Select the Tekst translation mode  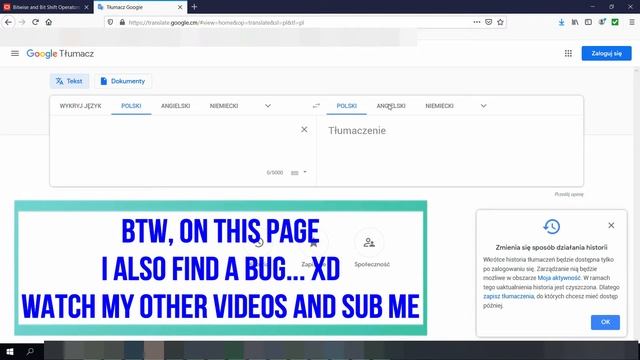pyautogui.click(x=69, y=81)
